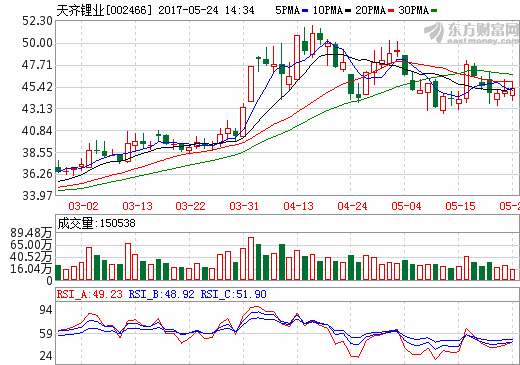This screenshot has width=520, height=365.
Task: Click the green 30PMA legend color swatch
Action: [x=434, y=11]
